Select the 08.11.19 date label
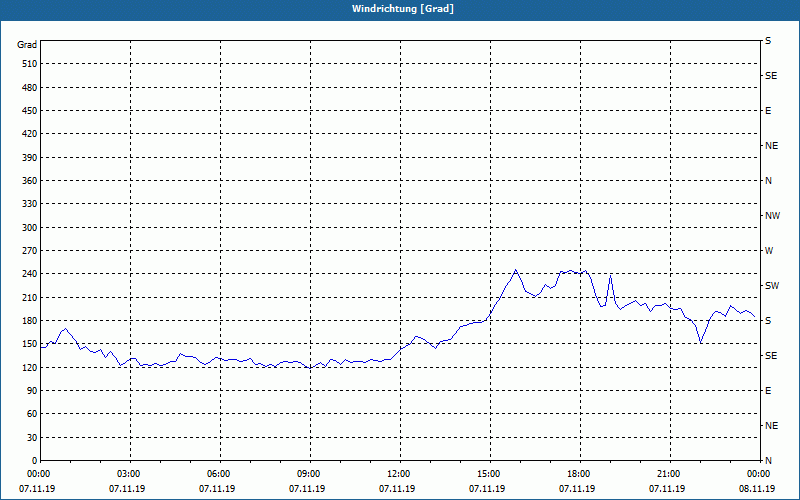This screenshot has width=800, height=500. pyautogui.click(x=757, y=489)
